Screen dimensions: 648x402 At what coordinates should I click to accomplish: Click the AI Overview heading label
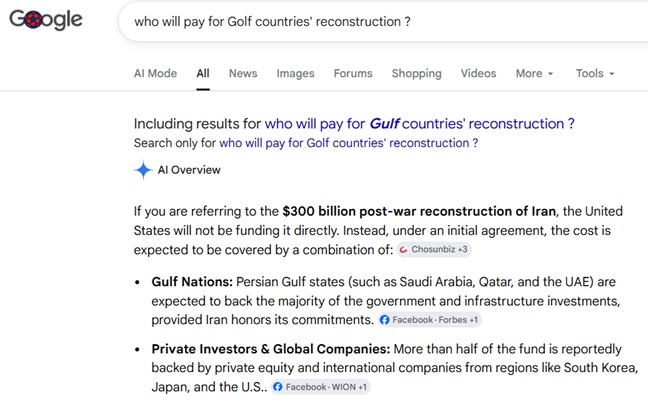189,170
